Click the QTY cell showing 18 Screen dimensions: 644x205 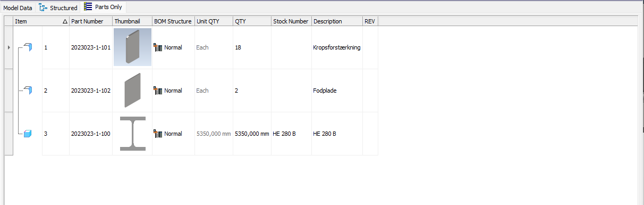click(252, 47)
